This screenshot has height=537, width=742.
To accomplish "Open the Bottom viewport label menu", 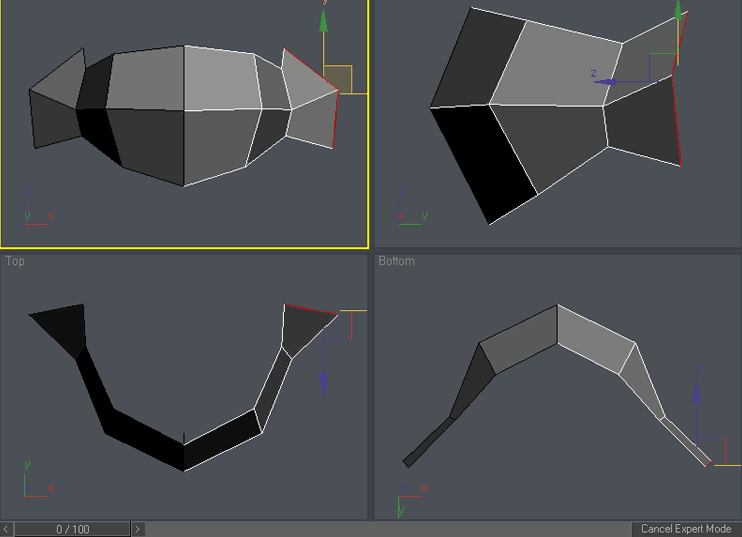I will pos(396,261).
